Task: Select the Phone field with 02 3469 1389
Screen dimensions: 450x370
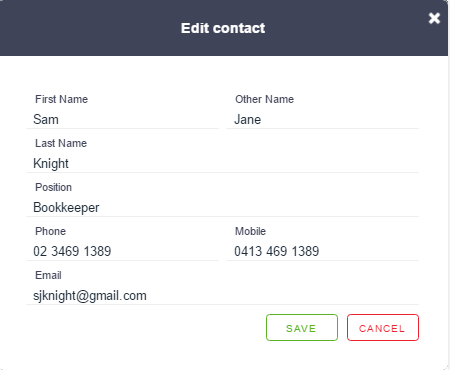Action: pyautogui.click(x=122, y=252)
